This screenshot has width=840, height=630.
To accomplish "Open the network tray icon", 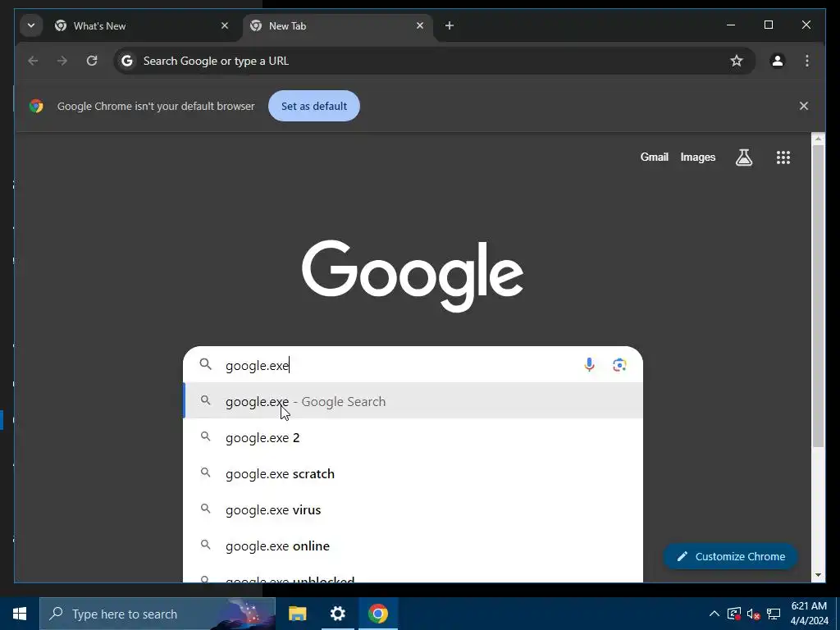I will pyautogui.click(x=774, y=614).
